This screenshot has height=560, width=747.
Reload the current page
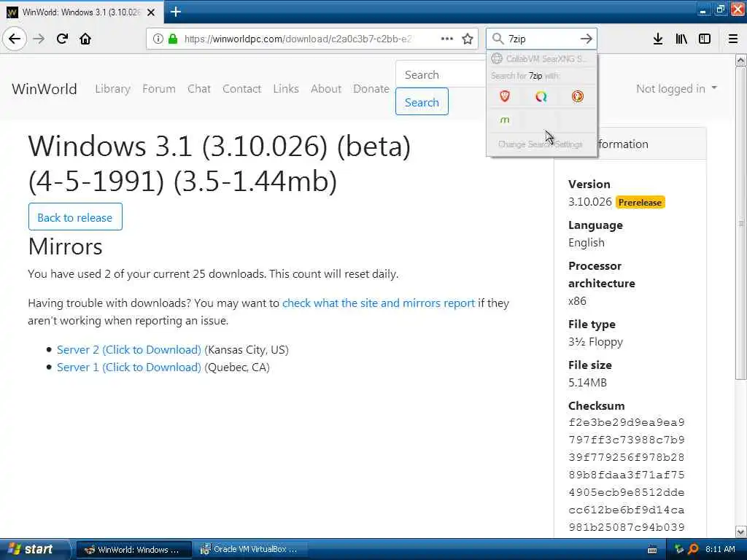[x=62, y=39]
